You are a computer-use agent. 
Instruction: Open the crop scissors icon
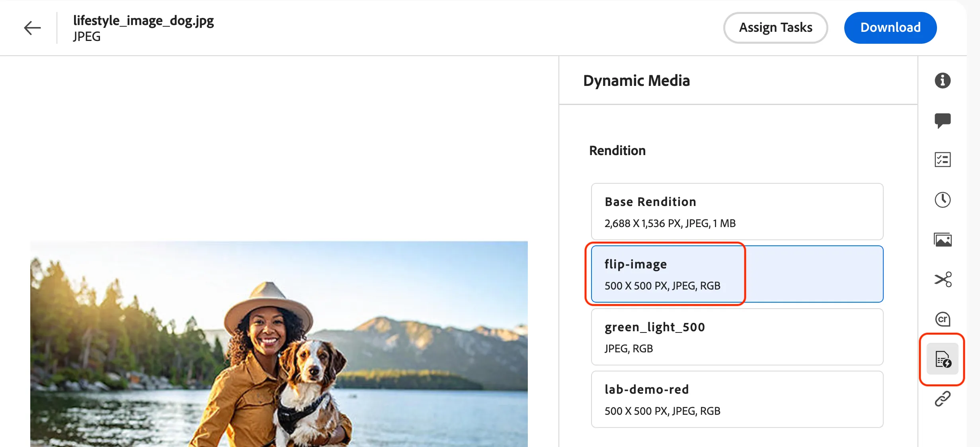point(942,279)
